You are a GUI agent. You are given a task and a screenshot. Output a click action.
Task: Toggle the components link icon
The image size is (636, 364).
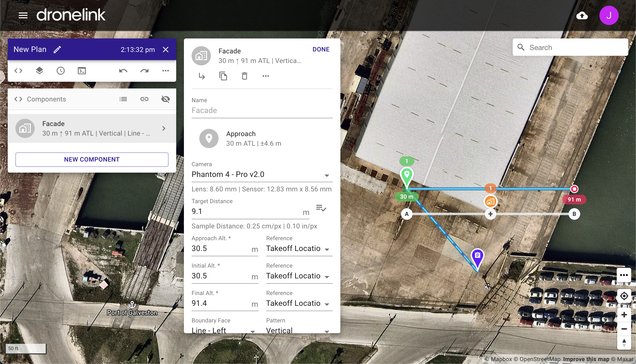(x=144, y=99)
